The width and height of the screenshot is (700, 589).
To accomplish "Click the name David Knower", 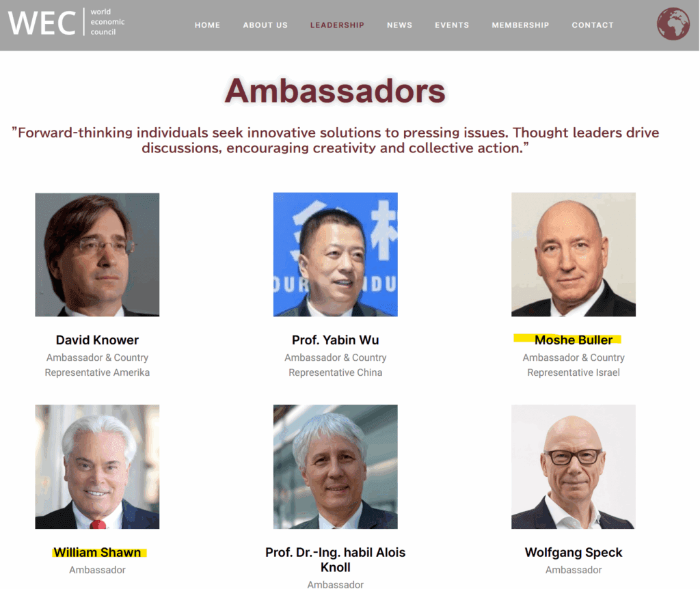I will click(x=97, y=340).
